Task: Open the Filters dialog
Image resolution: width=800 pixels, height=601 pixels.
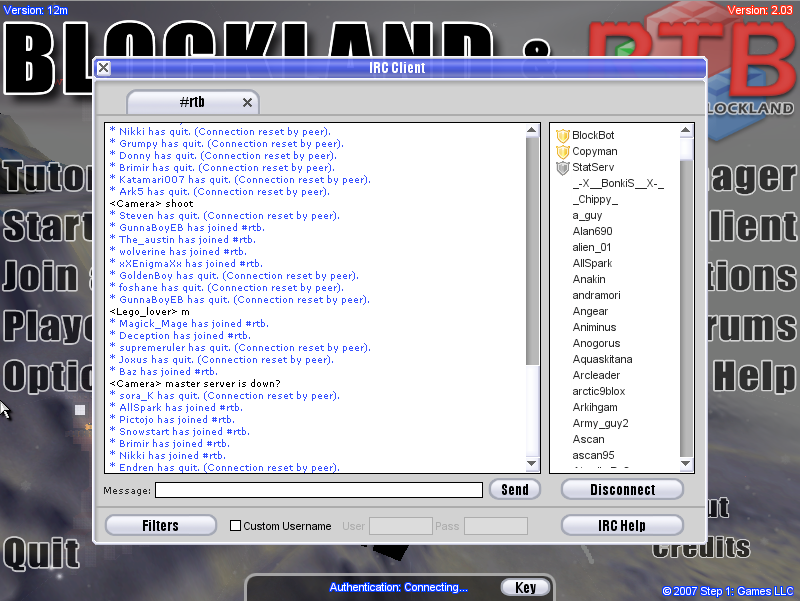Action: click(x=161, y=525)
